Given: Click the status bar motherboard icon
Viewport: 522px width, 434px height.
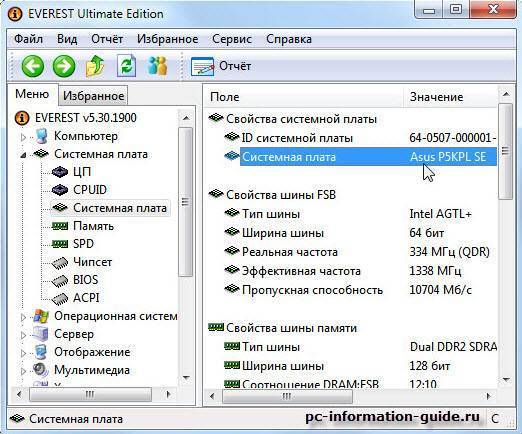Looking at the screenshot, I should [17, 419].
